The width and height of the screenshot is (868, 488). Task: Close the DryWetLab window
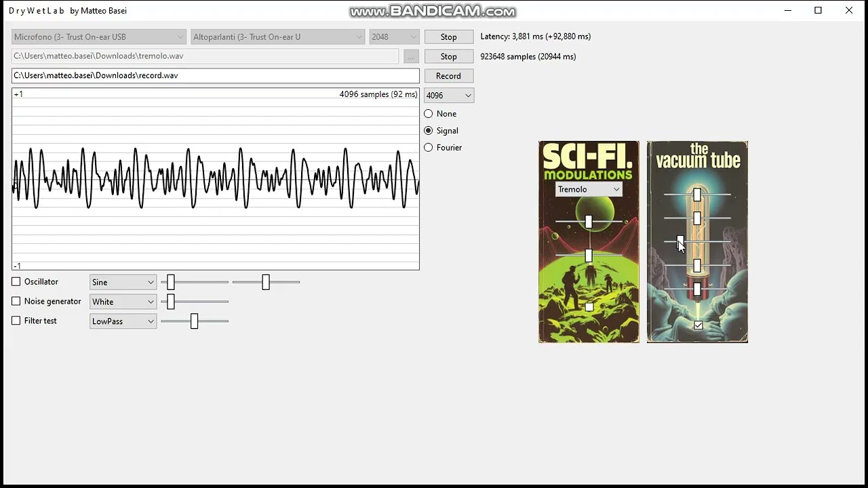pyautogui.click(x=849, y=10)
